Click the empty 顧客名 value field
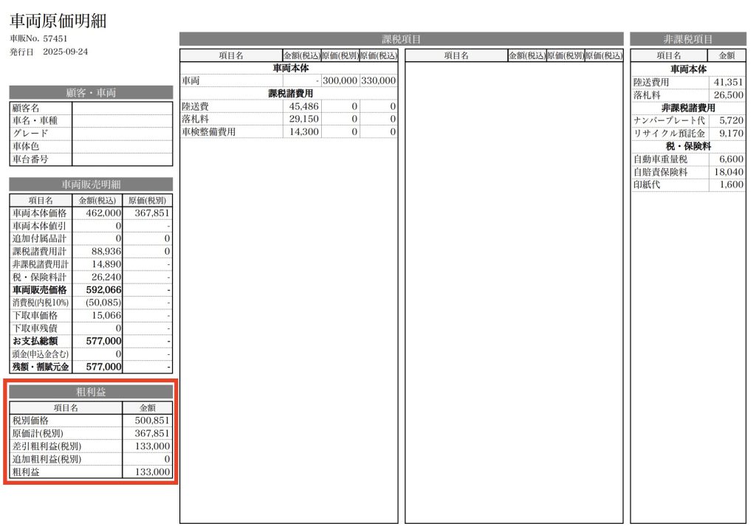The image size is (756, 532). [x=122, y=108]
